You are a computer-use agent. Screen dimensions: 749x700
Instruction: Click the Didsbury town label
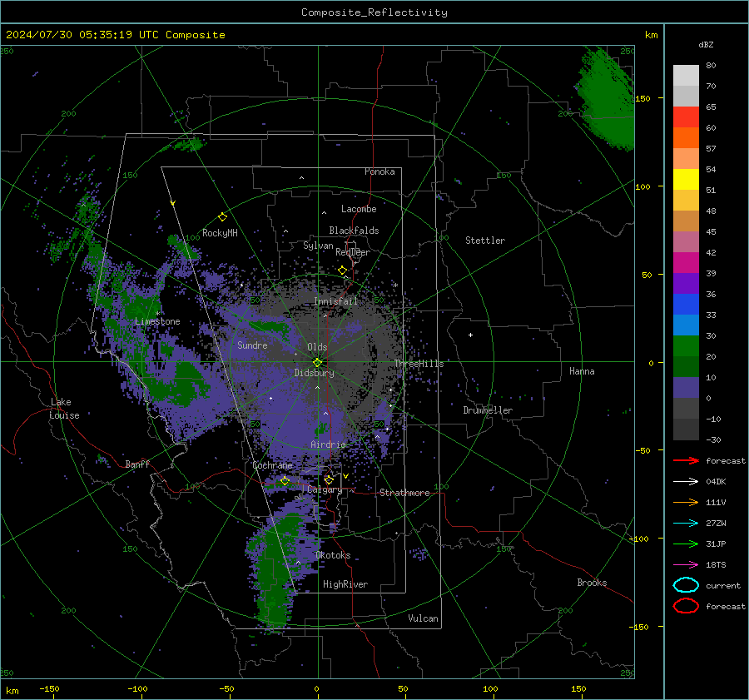point(314,373)
